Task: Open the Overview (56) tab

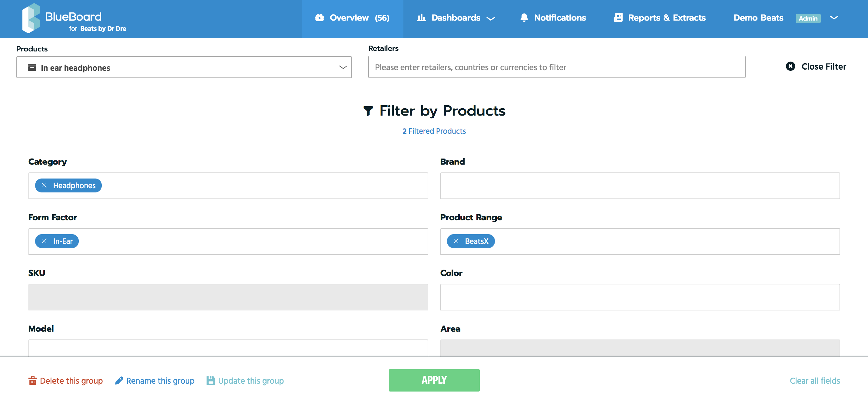Action: point(353,18)
